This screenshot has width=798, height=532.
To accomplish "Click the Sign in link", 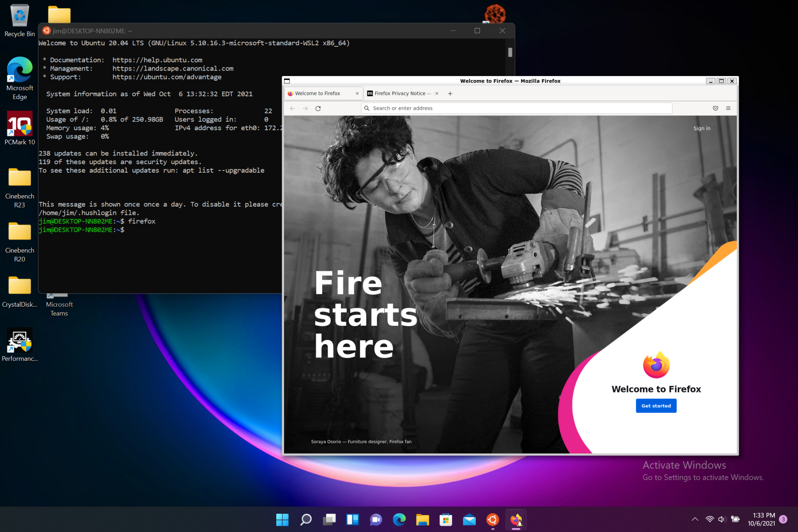I will (x=701, y=128).
